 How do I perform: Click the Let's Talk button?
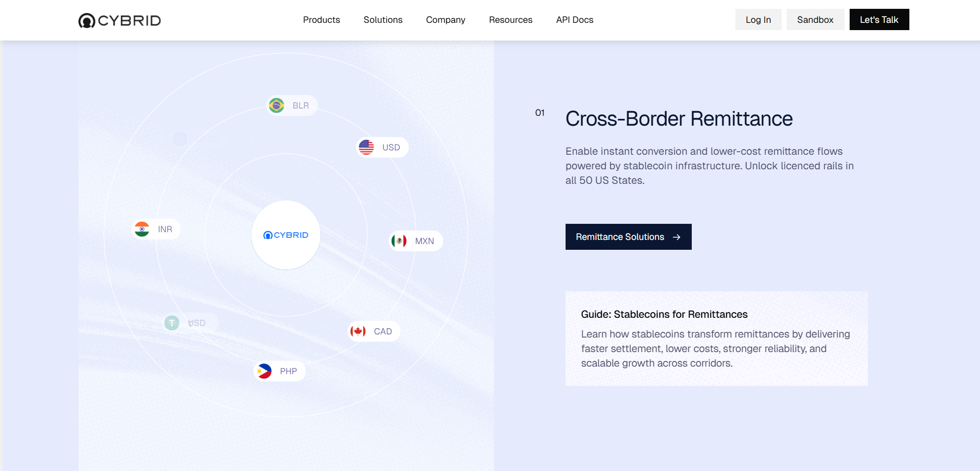pyautogui.click(x=879, y=19)
